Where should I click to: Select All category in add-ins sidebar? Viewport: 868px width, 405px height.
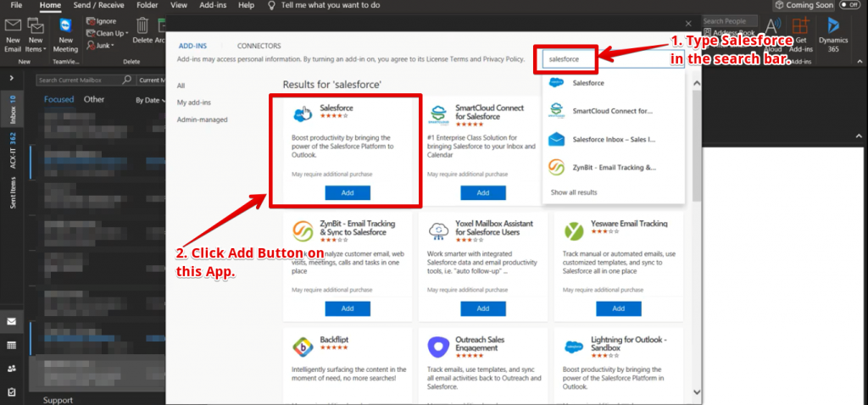[x=181, y=86]
